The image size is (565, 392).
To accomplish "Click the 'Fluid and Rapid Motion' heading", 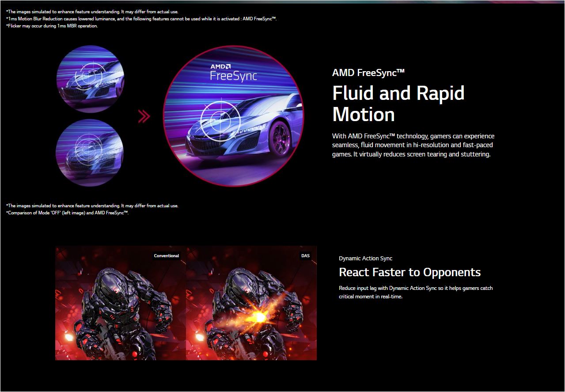I will [x=398, y=104].
